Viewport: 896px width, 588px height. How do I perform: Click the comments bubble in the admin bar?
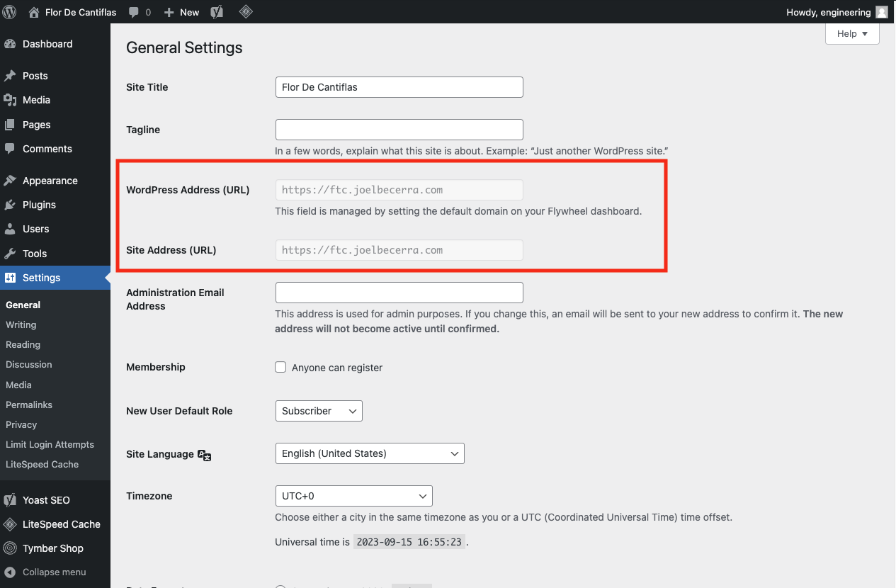tap(133, 11)
